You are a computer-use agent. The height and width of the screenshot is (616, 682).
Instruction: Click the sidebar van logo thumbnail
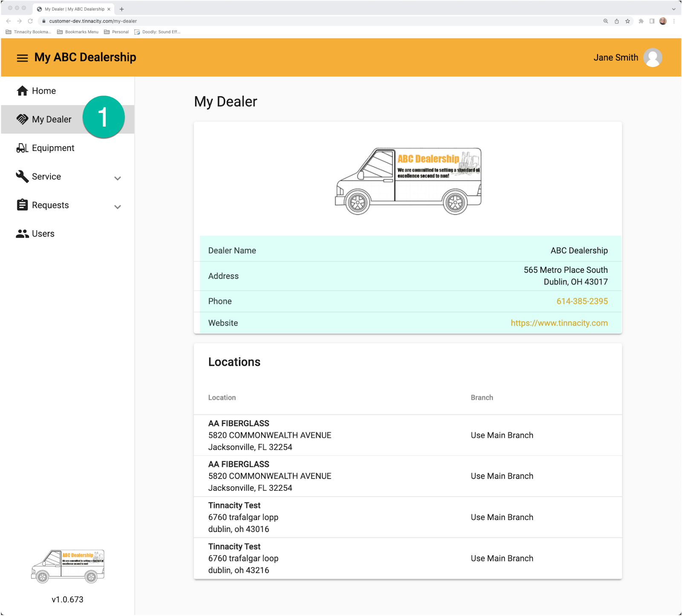point(68,567)
